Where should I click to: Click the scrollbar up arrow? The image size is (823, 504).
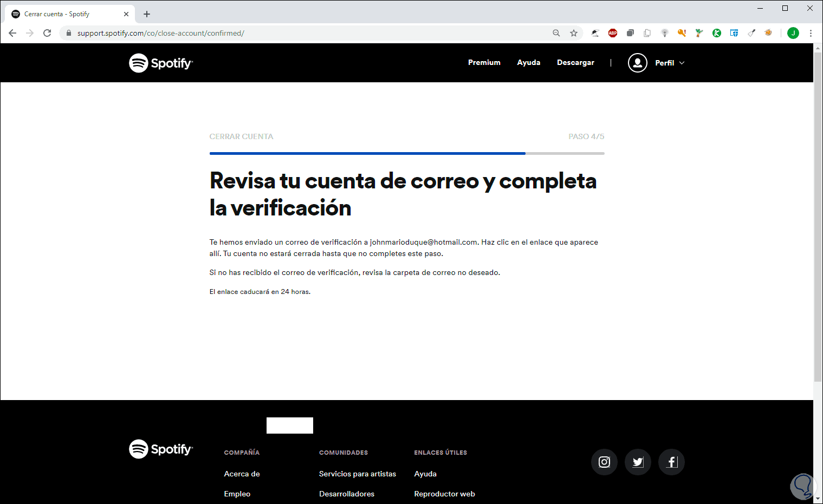818,48
